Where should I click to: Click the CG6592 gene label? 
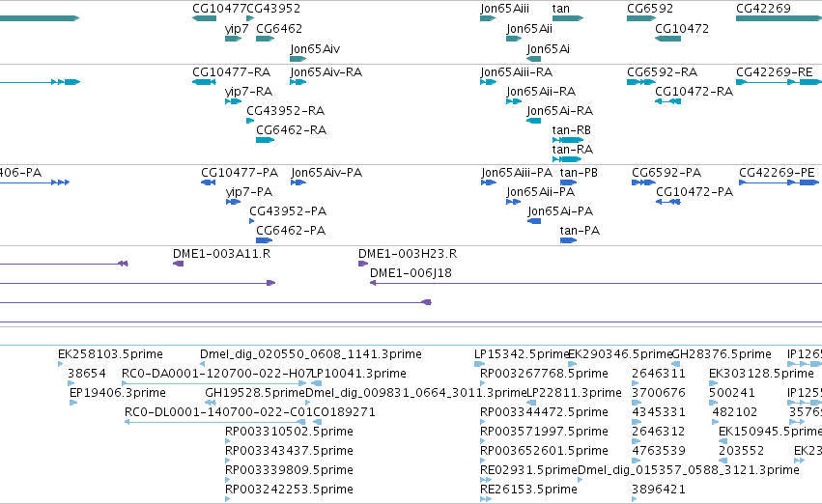coord(649,9)
